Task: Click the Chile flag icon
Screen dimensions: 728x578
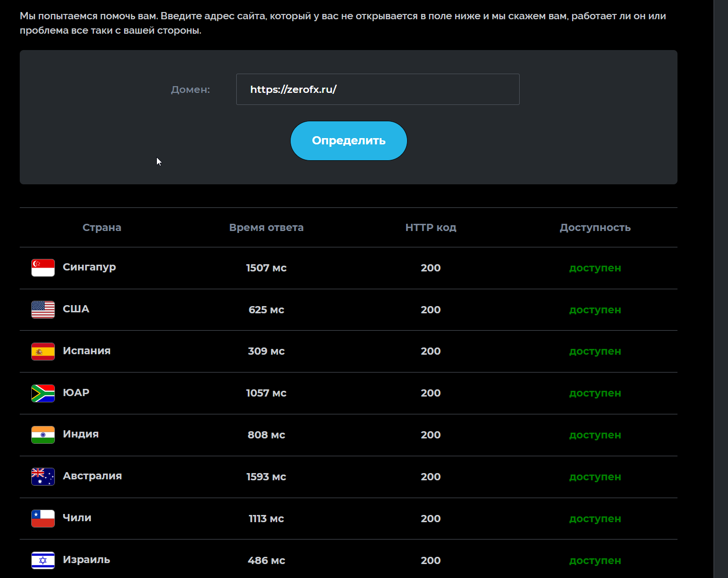Action: tap(43, 519)
